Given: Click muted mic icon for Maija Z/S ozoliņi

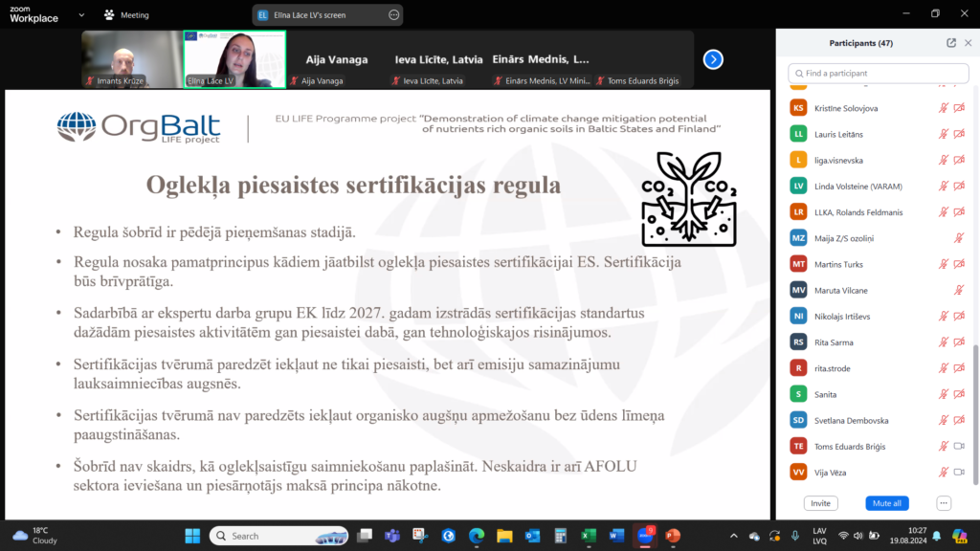Looking at the screenshot, I should [959, 238].
